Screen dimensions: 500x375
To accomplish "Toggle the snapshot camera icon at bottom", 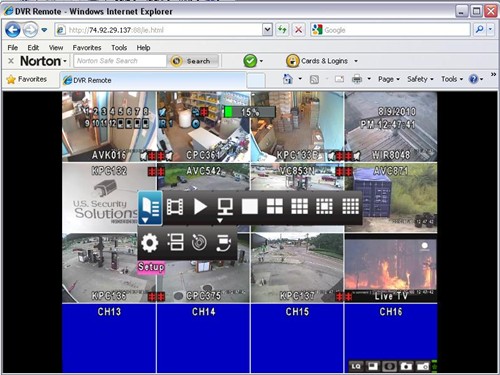I will (x=406, y=366).
